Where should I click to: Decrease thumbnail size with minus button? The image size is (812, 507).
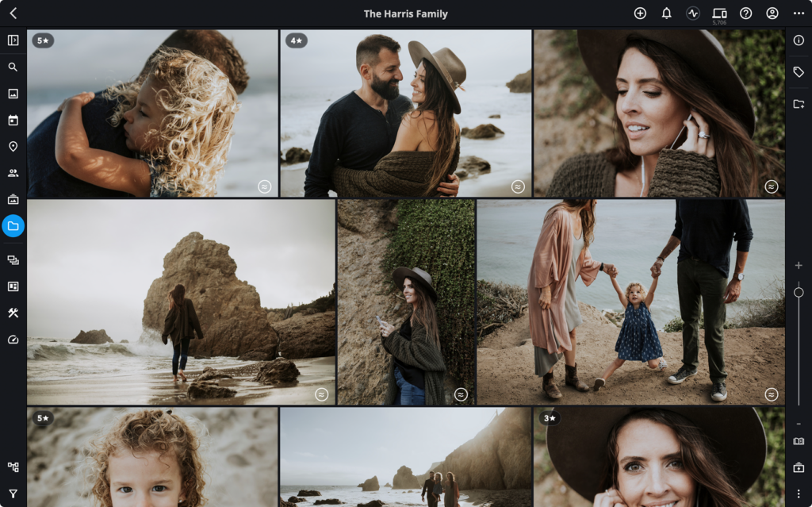[x=799, y=424]
